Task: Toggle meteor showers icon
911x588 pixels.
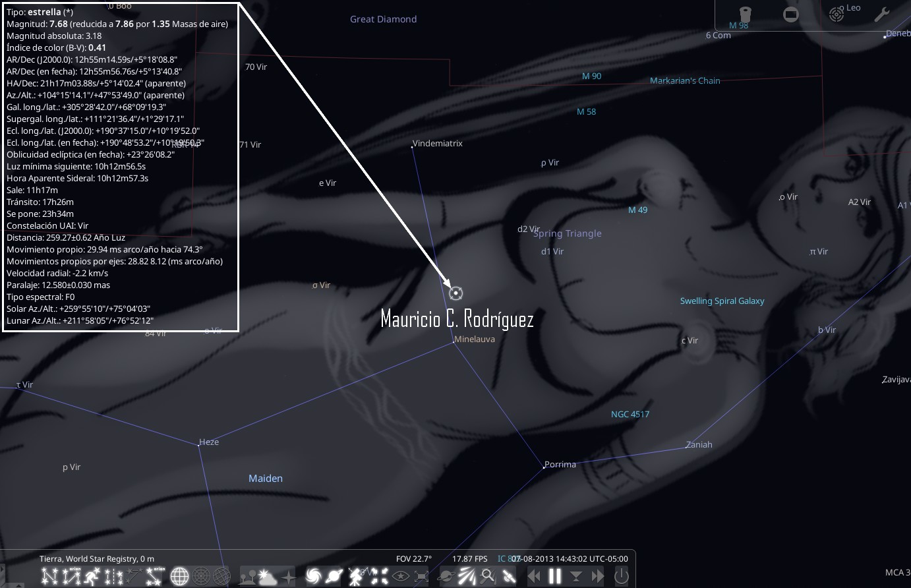Action: pos(465,577)
